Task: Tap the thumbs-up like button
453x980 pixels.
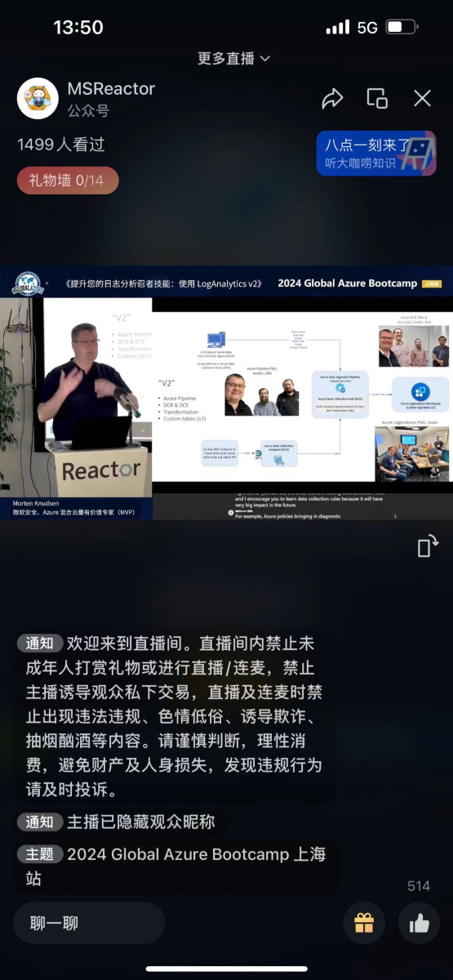Action: [419, 923]
